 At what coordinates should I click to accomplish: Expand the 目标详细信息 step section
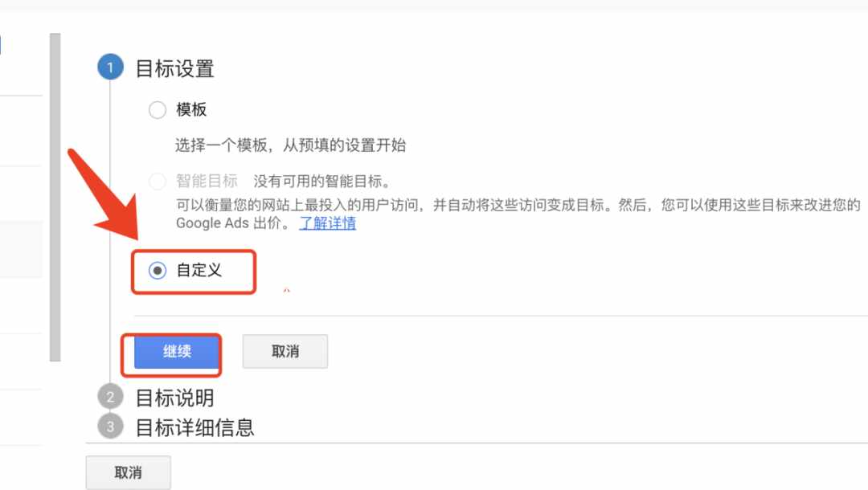(x=194, y=427)
